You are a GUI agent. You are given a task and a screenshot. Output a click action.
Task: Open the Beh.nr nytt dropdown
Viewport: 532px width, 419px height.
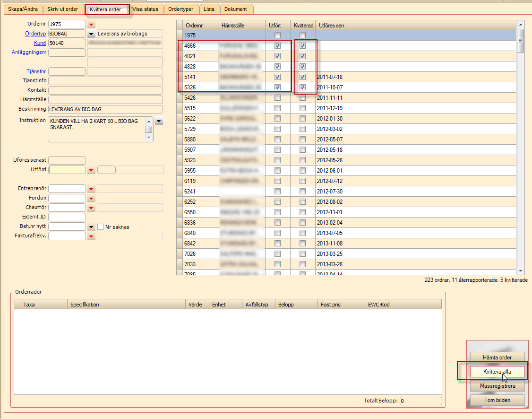click(91, 227)
